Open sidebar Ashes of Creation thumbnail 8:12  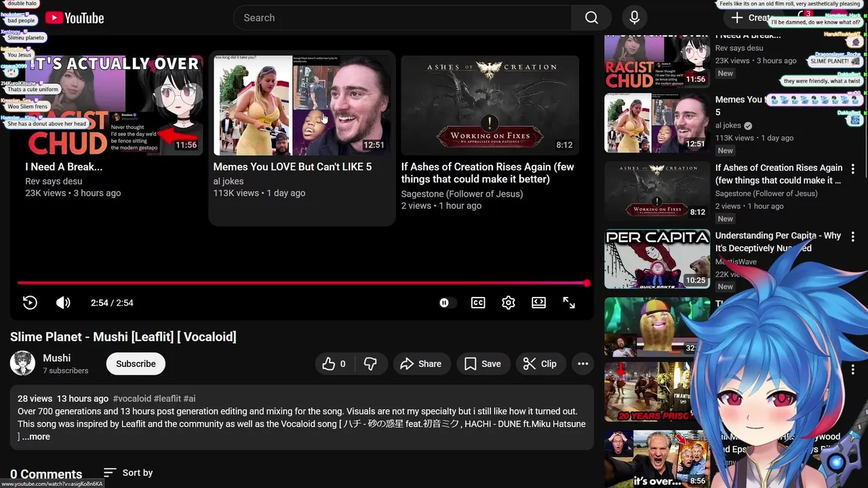(657, 190)
